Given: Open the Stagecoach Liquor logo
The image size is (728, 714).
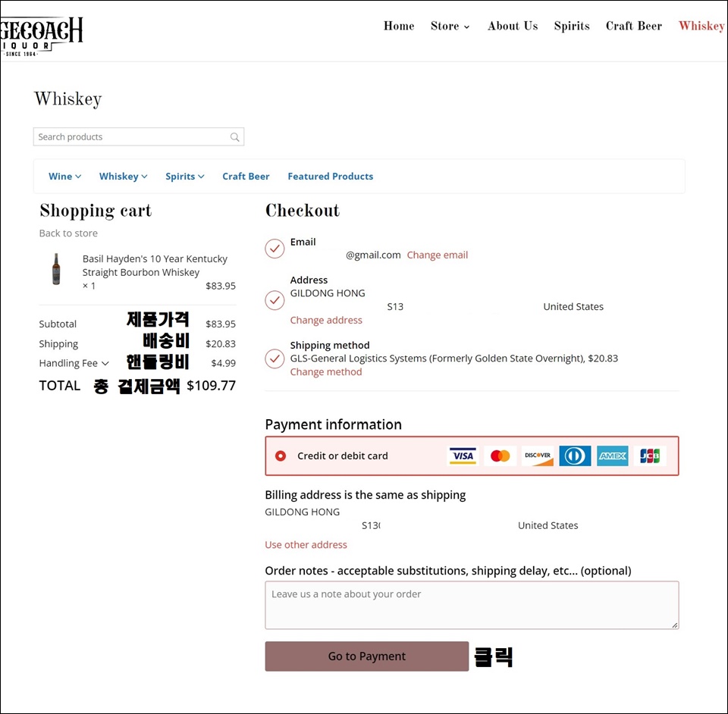Looking at the screenshot, I should click(42, 36).
